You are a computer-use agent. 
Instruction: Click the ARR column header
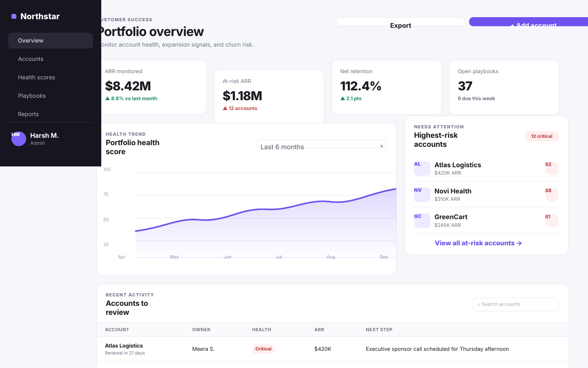coord(319,330)
